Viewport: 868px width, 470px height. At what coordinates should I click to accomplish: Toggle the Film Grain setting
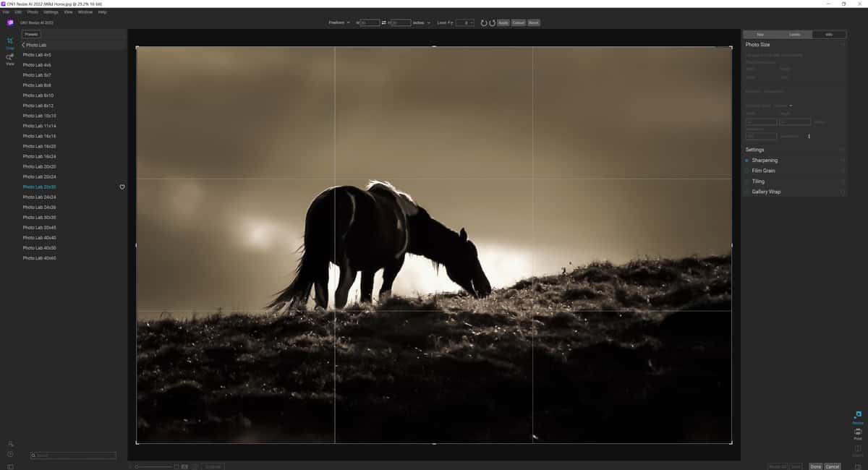click(x=747, y=171)
